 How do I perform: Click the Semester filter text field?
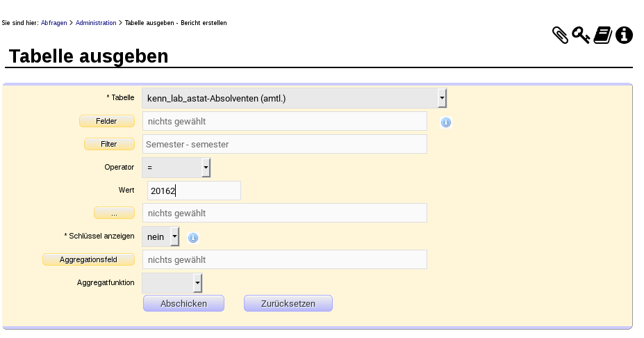click(284, 145)
